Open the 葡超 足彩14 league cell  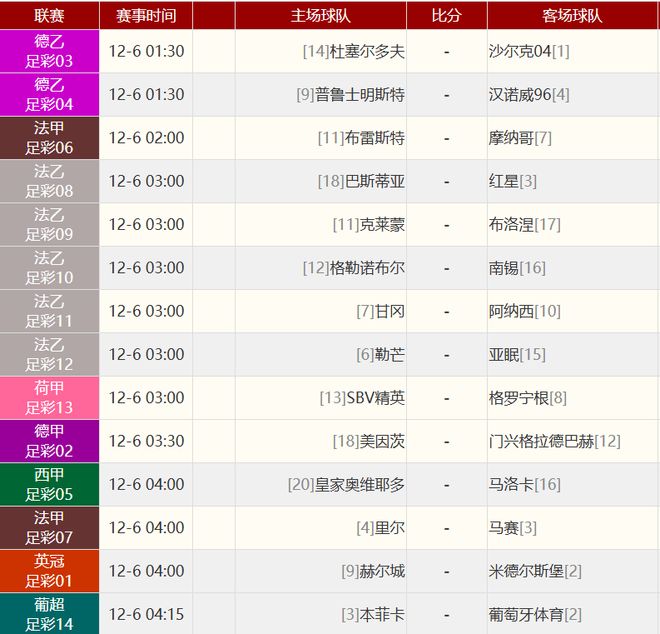coord(49,613)
